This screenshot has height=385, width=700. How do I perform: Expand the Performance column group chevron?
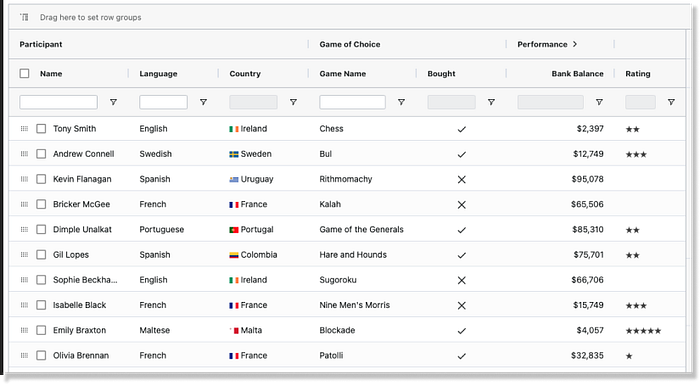pos(575,44)
